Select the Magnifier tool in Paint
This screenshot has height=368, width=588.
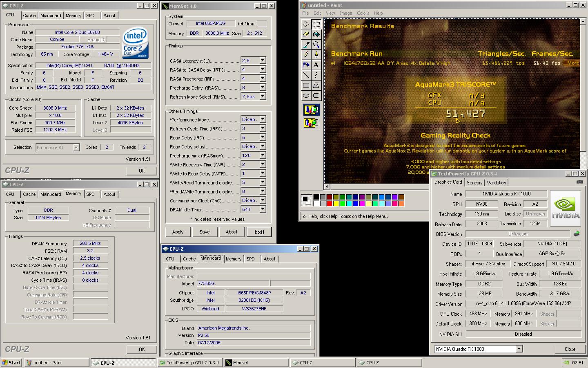pos(316,45)
